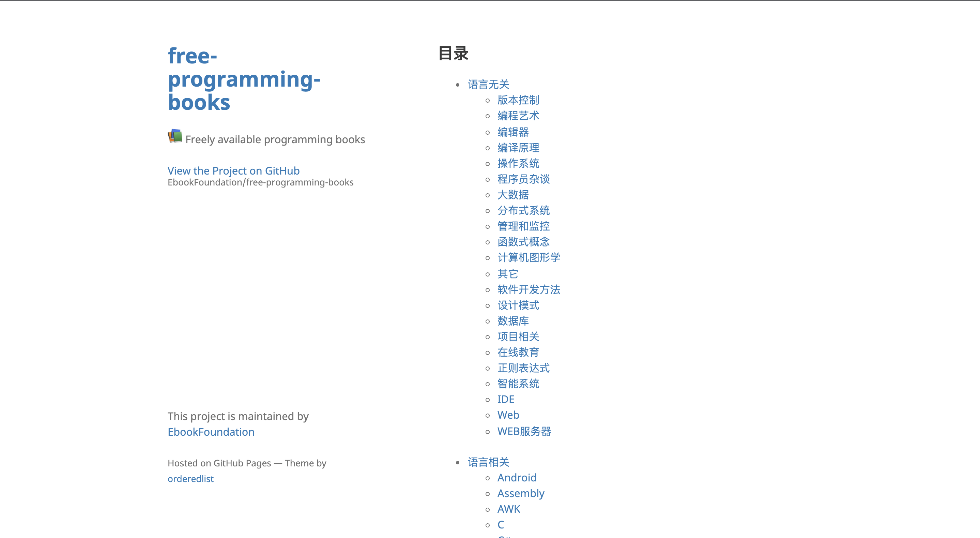Visit the EbookFoundation maintainer link
The width and height of the screenshot is (980, 538).
tap(211, 432)
